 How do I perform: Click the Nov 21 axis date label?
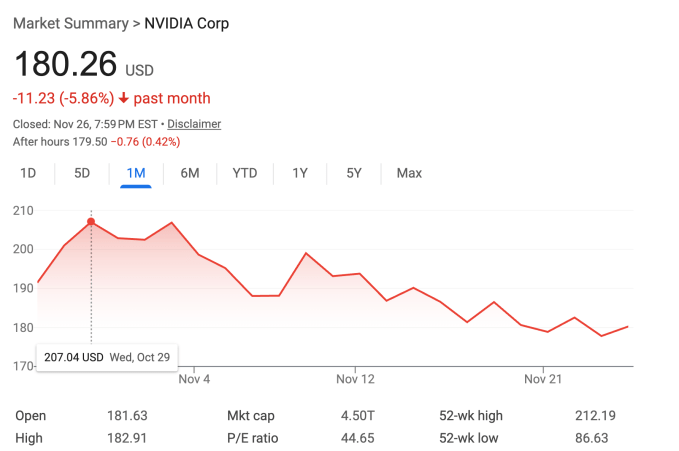click(543, 379)
